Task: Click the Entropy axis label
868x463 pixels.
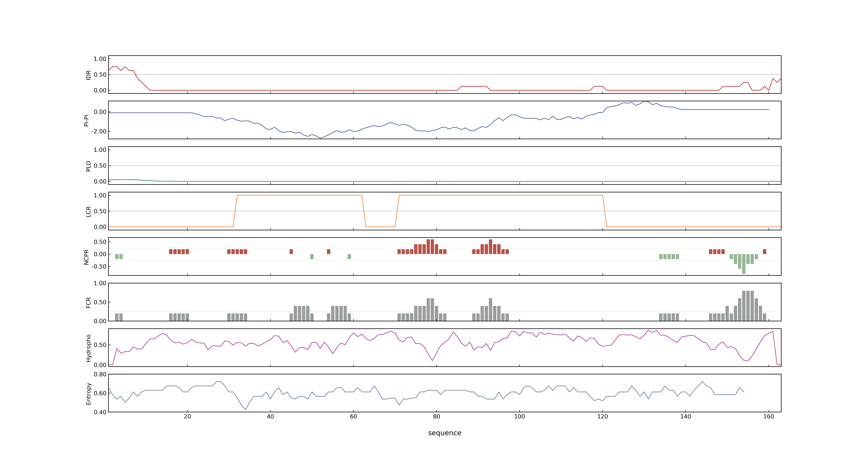Action: coord(88,393)
